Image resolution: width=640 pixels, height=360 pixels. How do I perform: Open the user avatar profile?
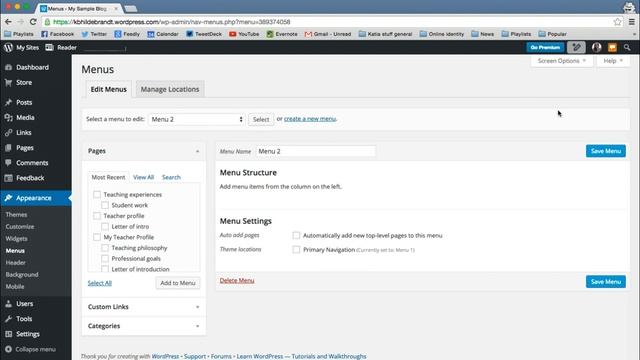(597, 47)
